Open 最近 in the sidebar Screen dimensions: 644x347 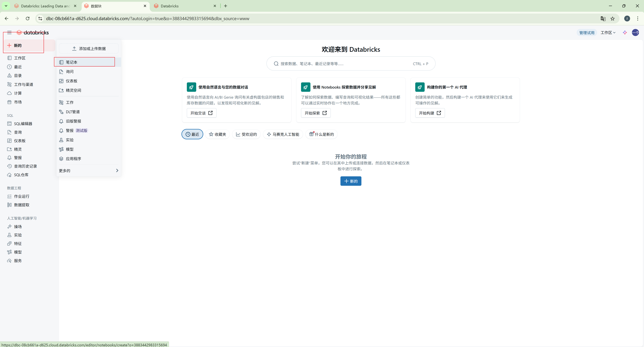(x=29, y=67)
